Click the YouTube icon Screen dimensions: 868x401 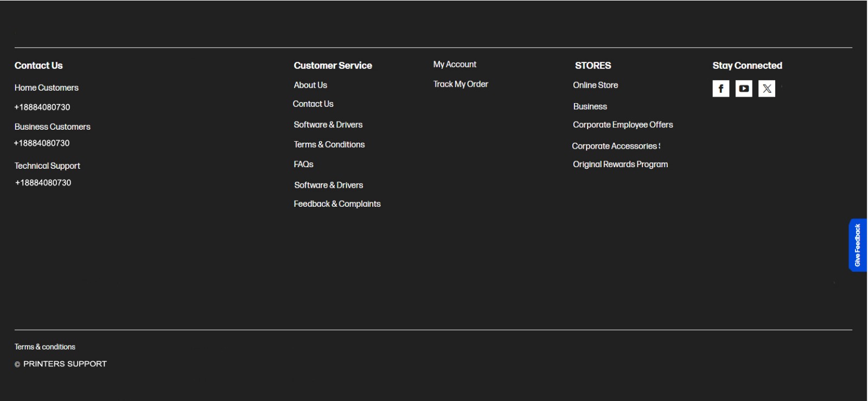pos(743,88)
